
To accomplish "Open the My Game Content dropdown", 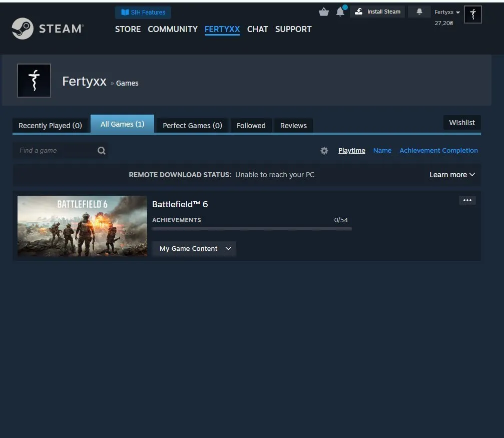I will 194,249.
